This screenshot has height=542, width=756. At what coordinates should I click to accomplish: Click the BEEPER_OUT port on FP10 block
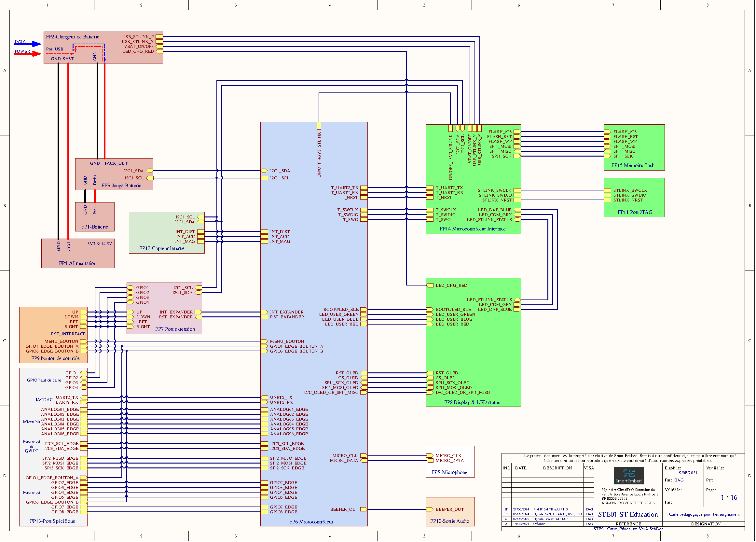point(430,509)
